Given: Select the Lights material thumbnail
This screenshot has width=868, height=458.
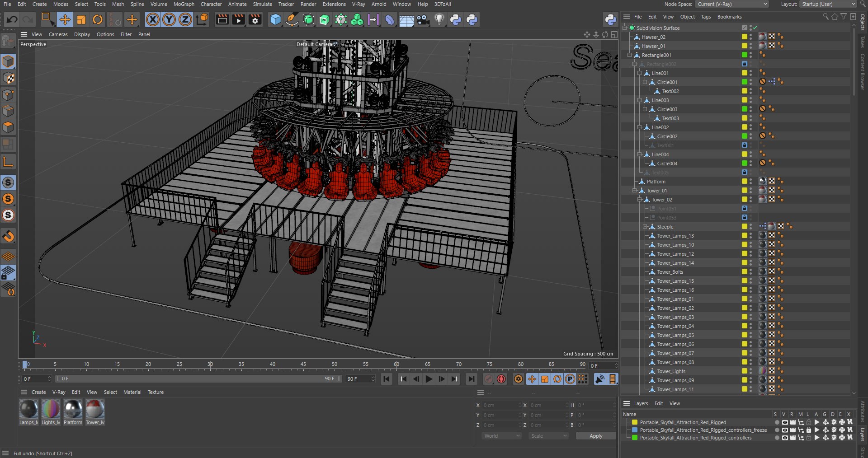Looking at the screenshot, I should tap(51, 409).
